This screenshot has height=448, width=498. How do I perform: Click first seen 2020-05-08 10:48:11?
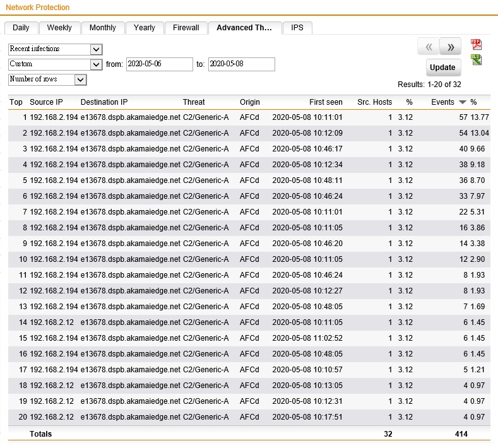point(307,180)
